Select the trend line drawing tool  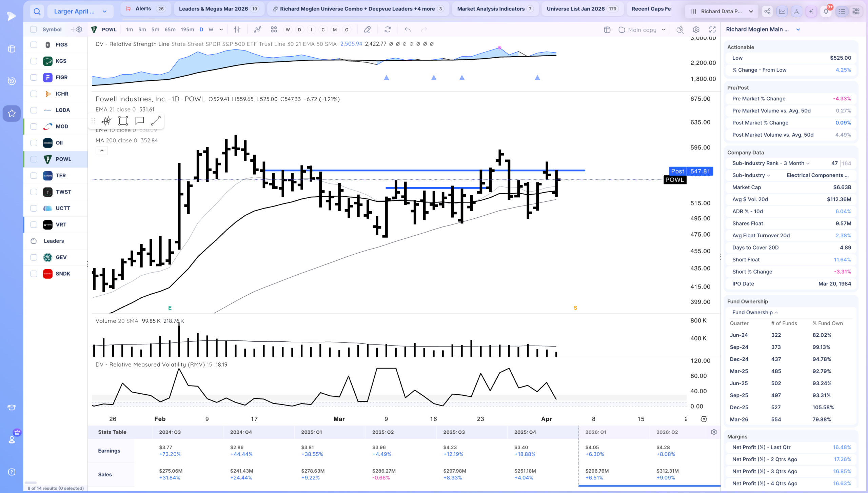click(156, 121)
